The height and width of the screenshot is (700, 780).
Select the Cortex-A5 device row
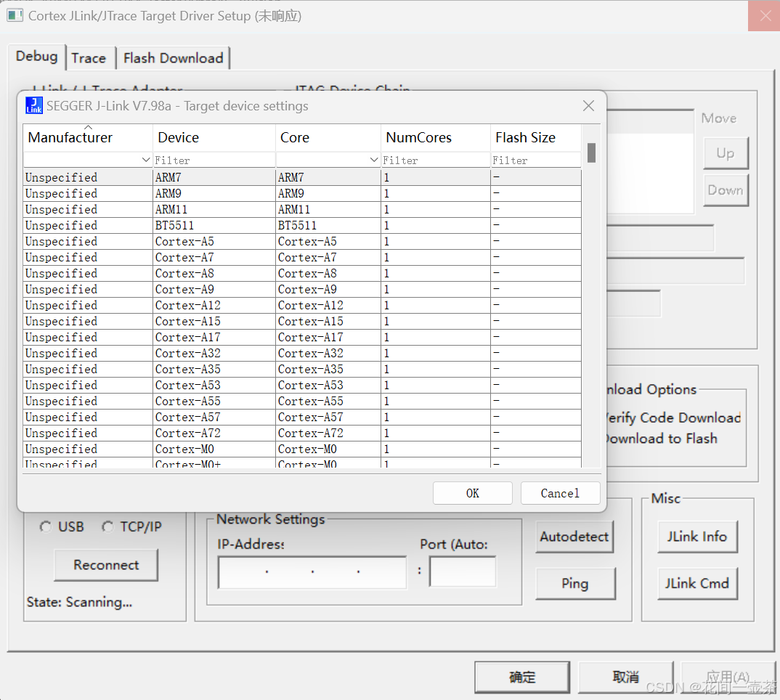[302, 241]
